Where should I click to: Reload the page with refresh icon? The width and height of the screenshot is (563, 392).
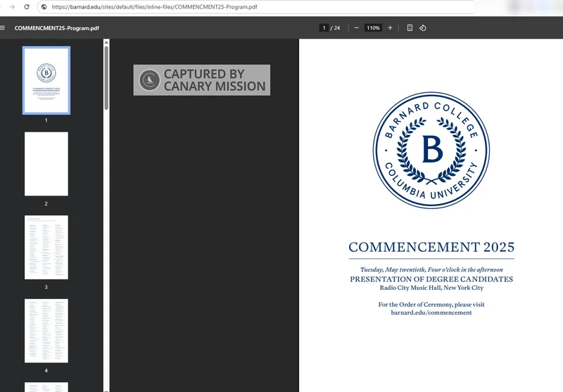pos(27,7)
